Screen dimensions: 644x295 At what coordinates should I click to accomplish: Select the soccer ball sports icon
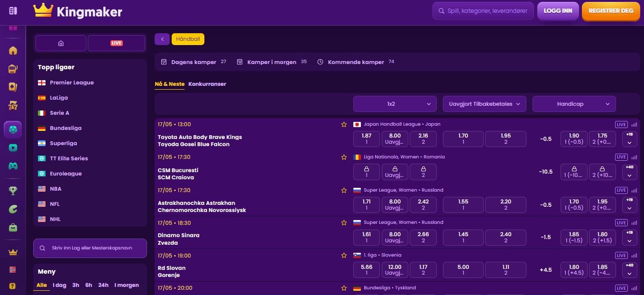(x=13, y=129)
